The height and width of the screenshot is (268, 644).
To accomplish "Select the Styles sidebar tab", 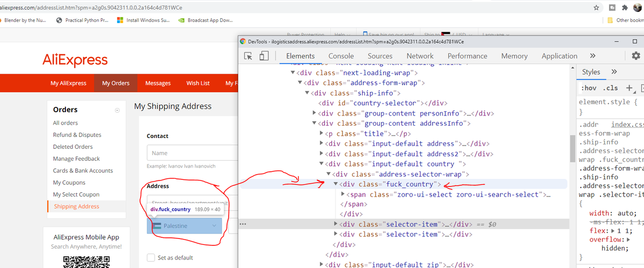I will (x=591, y=72).
